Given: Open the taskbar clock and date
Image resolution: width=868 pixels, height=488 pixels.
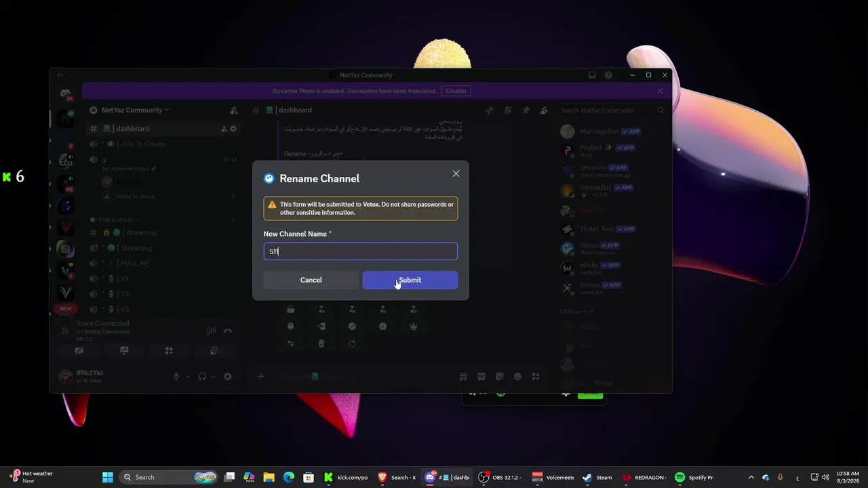Looking at the screenshot, I should (848, 477).
